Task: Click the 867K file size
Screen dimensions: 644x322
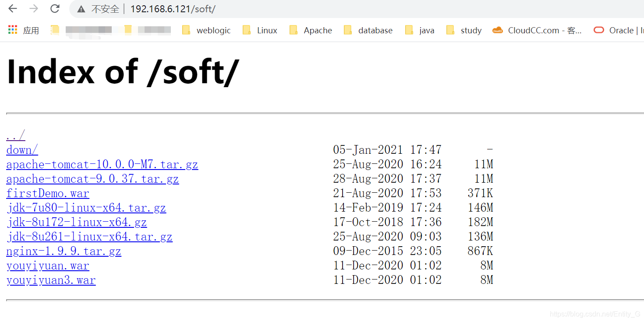Action: 480,251
